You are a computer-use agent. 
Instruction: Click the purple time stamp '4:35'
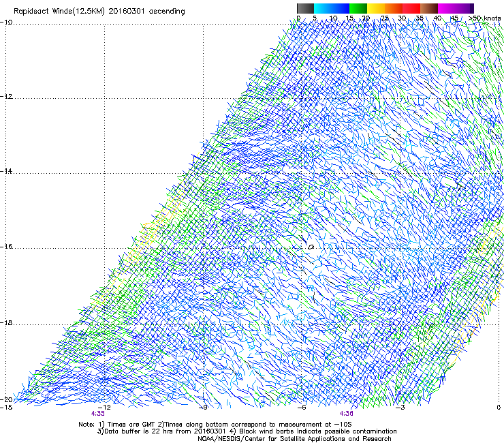(x=97, y=414)
